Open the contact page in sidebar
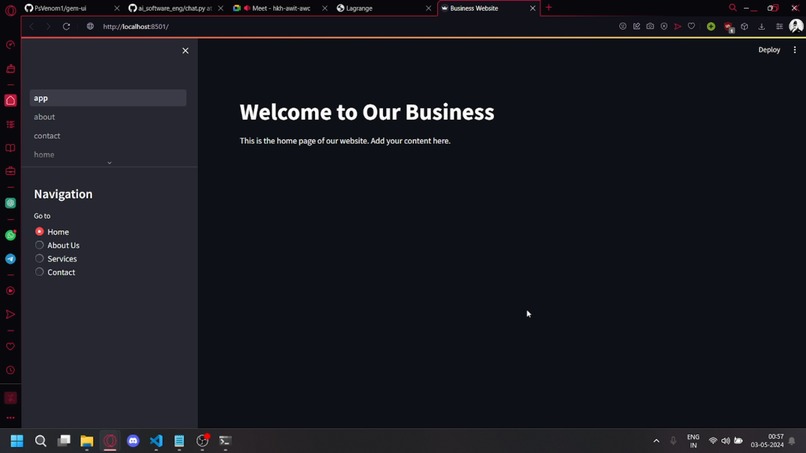Image resolution: width=806 pixels, height=453 pixels. click(x=108, y=136)
